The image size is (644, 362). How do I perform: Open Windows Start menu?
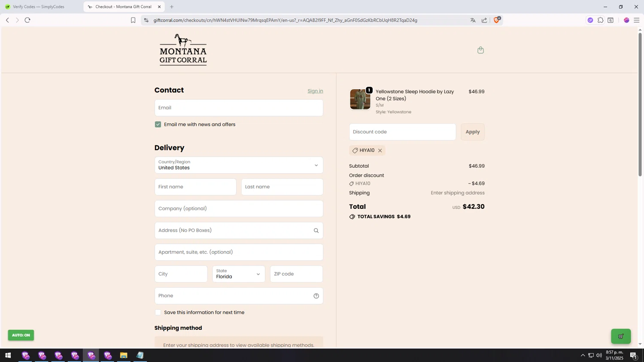pyautogui.click(x=8, y=356)
